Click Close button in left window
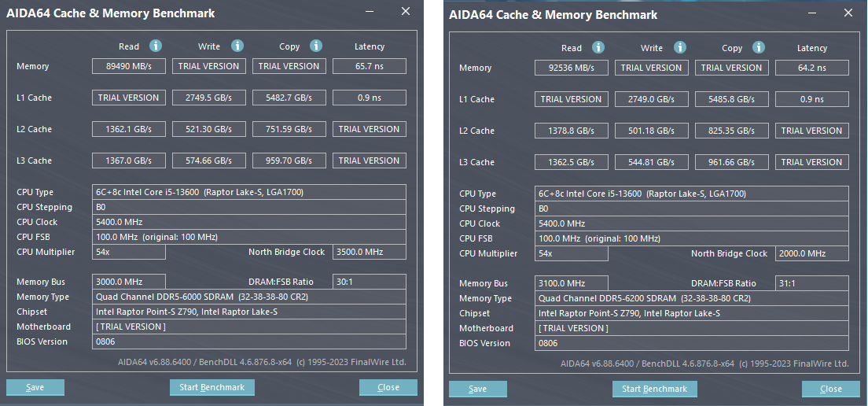Screen dimensions: 868x406 click(x=388, y=387)
